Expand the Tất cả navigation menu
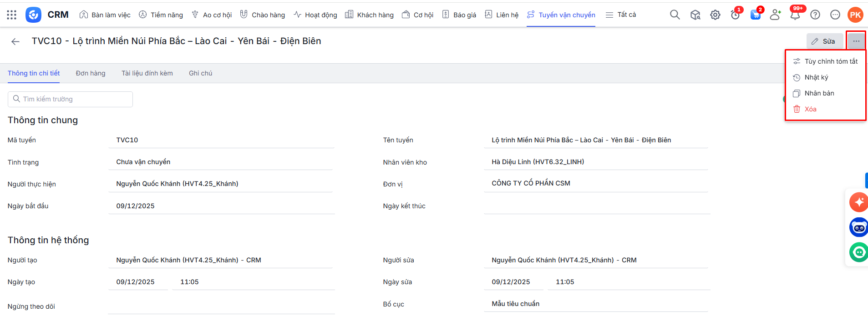The image size is (868, 316). (621, 15)
